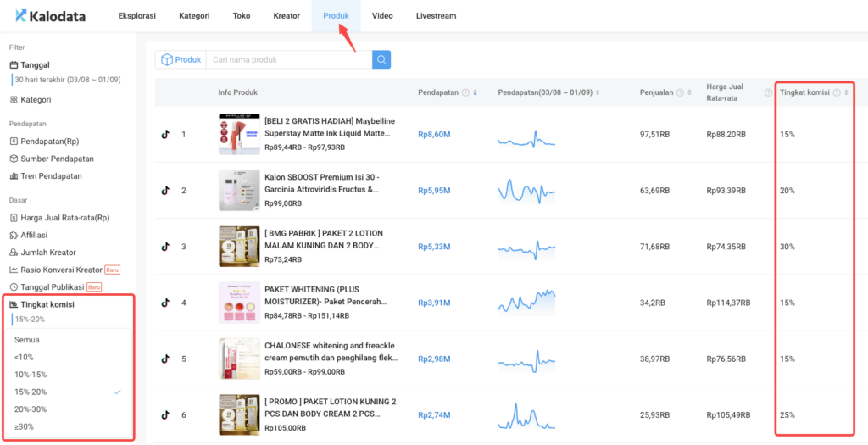Click the TikTok icon in row 5
The width and height of the screenshot is (868, 445).
(x=165, y=359)
